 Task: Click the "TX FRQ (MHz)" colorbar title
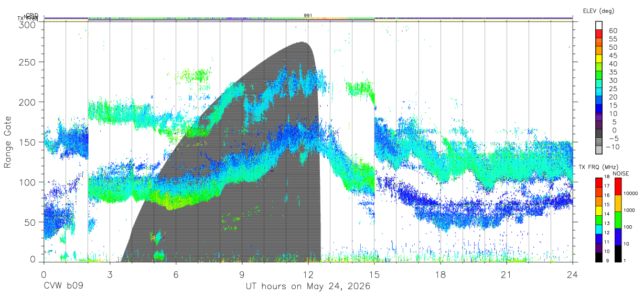(x=597, y=167)
